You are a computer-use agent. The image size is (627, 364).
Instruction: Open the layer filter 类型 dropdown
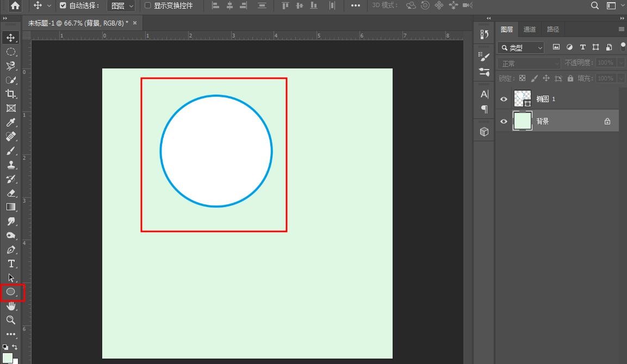(520, 47)
